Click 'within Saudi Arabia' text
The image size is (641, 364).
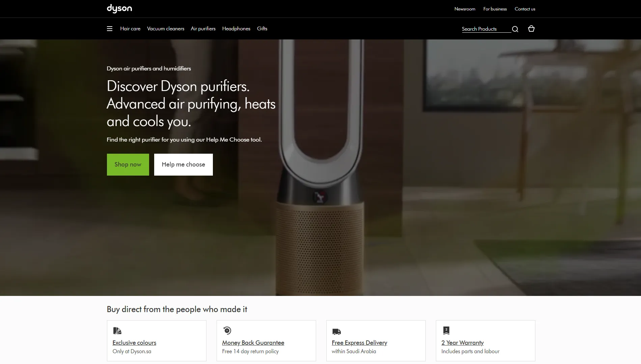(354, 351)
